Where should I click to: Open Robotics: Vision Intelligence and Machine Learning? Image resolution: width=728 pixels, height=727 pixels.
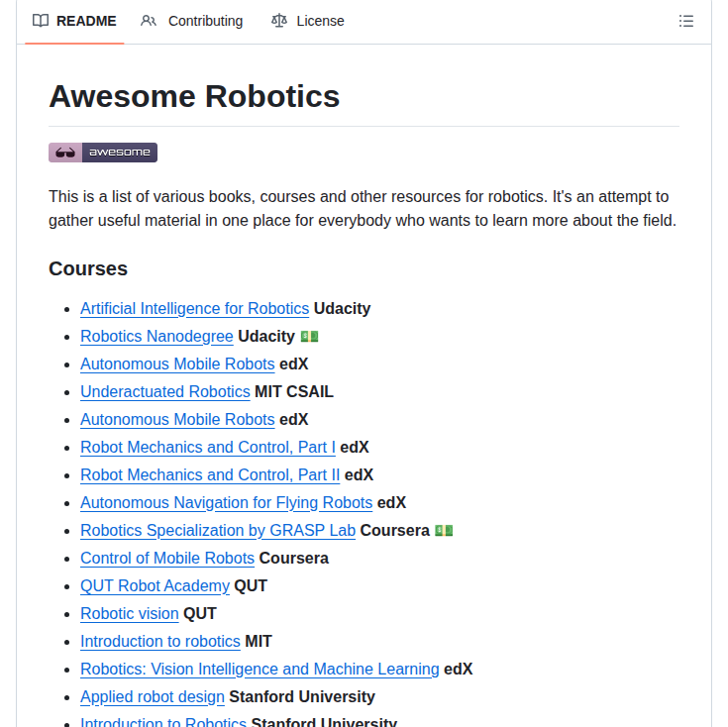(260, 669)
